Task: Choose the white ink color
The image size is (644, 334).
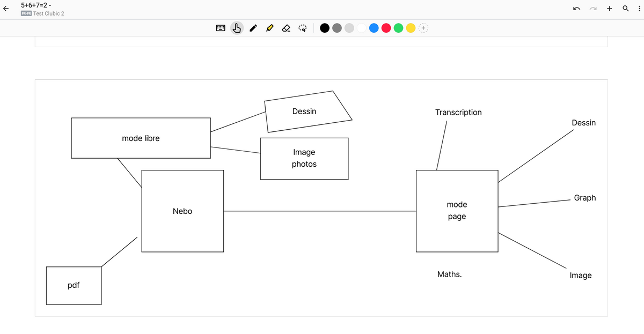Action: point(362,28)
